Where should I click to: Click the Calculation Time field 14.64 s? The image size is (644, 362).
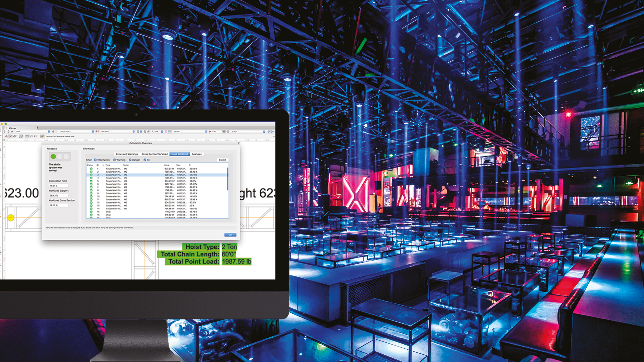(x=58, y=186)
